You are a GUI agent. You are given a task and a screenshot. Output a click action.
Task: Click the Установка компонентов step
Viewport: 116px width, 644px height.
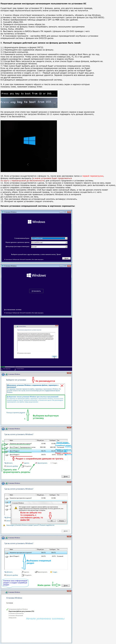pos(16,614)
